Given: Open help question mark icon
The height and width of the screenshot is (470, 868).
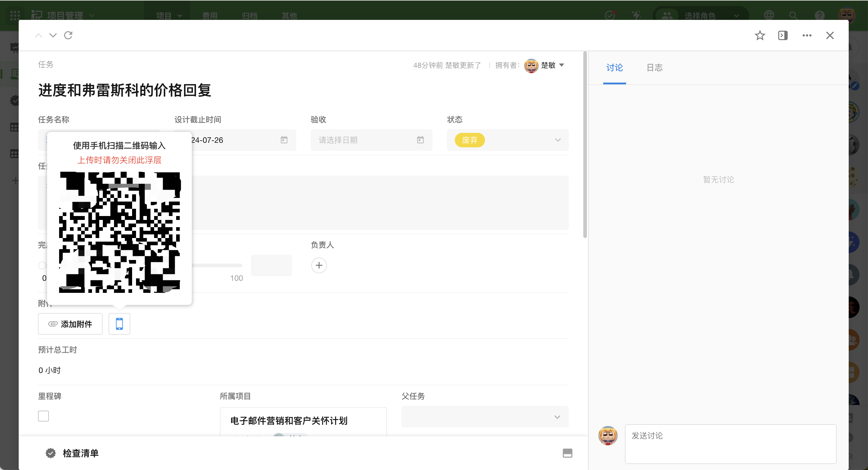Looking at the screenshot, I should coord(819,15).
